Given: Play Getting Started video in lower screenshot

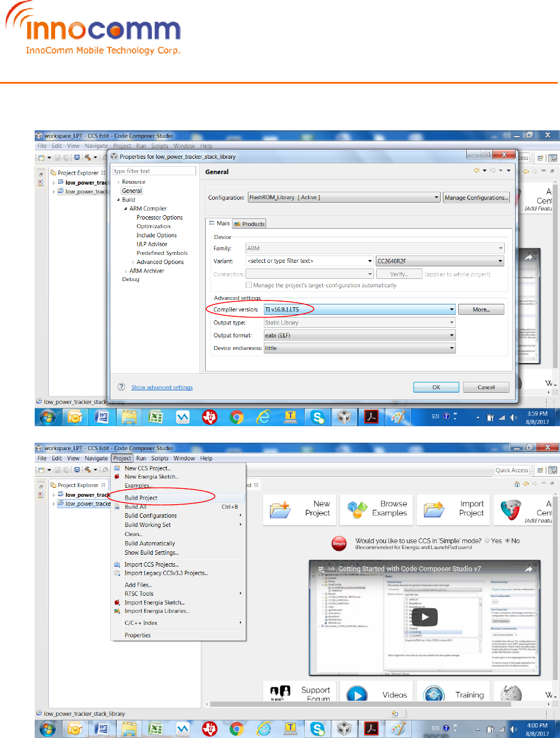Looking at the screenshot, I should coord(425,617).
